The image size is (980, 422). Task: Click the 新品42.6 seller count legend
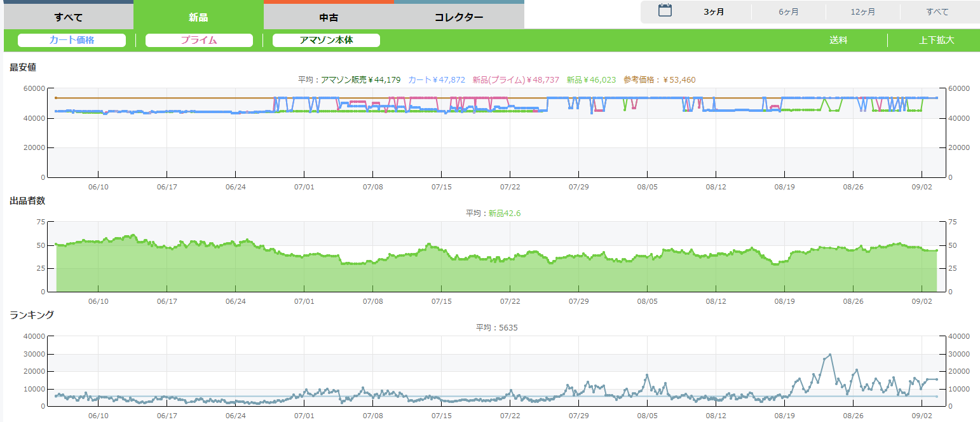click(x=505, y=214)
